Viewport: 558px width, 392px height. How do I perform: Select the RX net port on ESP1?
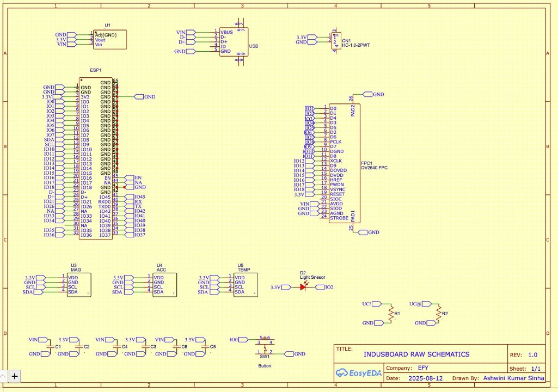133,201
